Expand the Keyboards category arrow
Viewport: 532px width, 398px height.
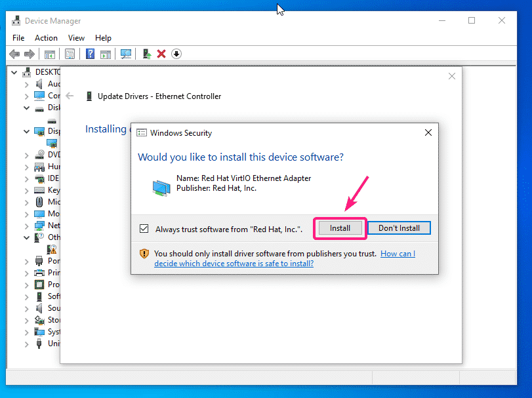coord(26,191)
